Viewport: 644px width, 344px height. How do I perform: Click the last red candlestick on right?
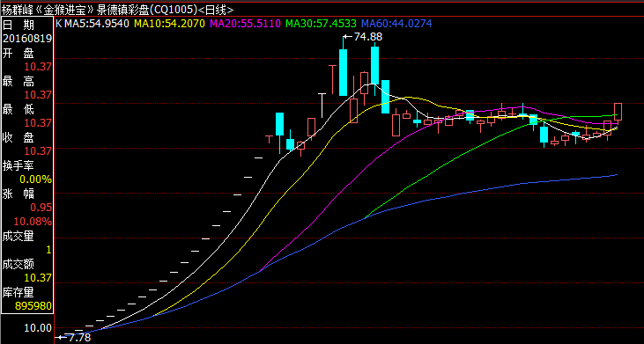(x=618, y=112)
